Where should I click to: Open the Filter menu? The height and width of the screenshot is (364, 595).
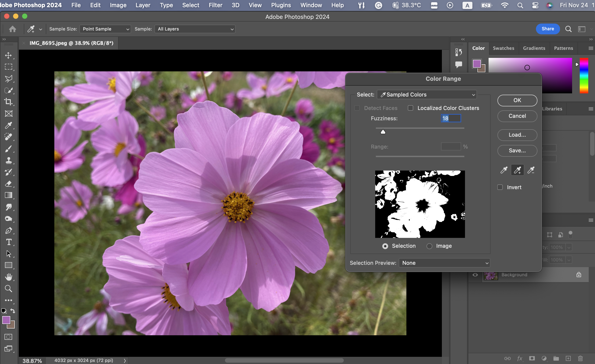click(215, 5)
